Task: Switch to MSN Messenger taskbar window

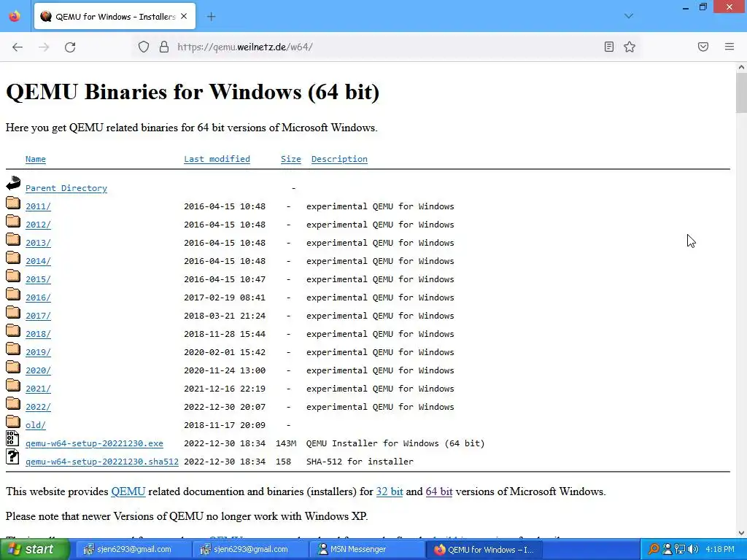Action: click(x=366, y=550)
